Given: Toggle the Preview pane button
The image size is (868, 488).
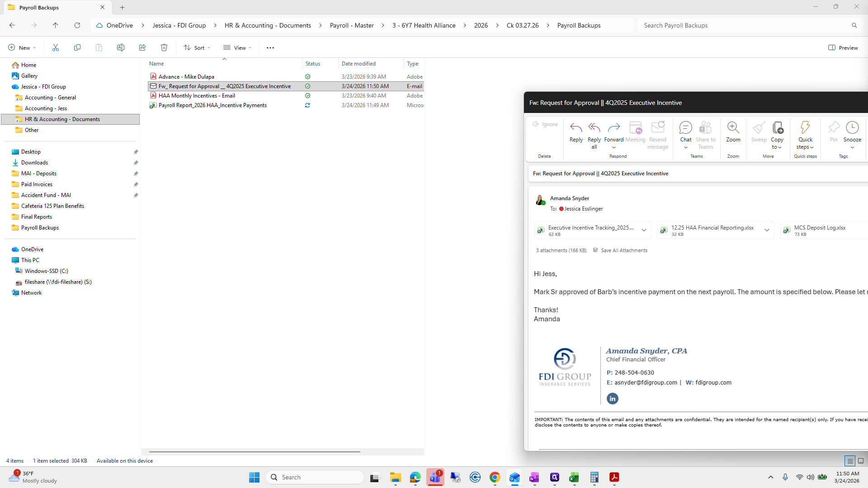Looking at the screenshot, I should pyautogui.click(x=843, y=47).
